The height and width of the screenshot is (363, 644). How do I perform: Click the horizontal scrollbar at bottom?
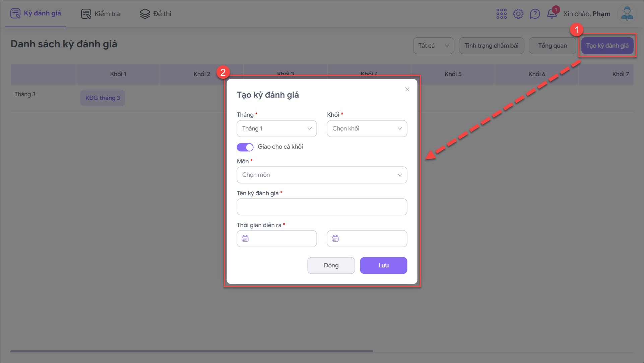[x=191, y=351]
